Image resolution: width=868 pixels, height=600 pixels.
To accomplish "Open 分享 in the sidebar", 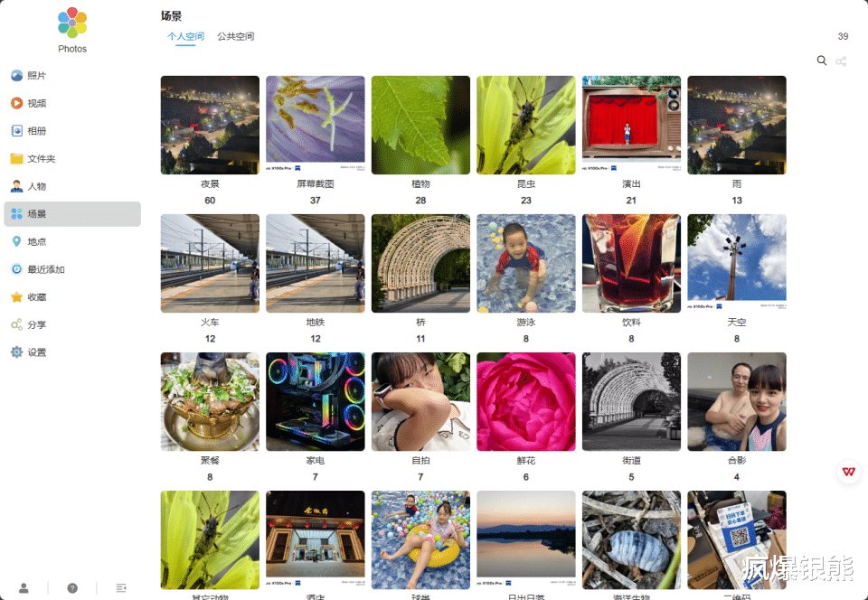I will coord(72,324).
